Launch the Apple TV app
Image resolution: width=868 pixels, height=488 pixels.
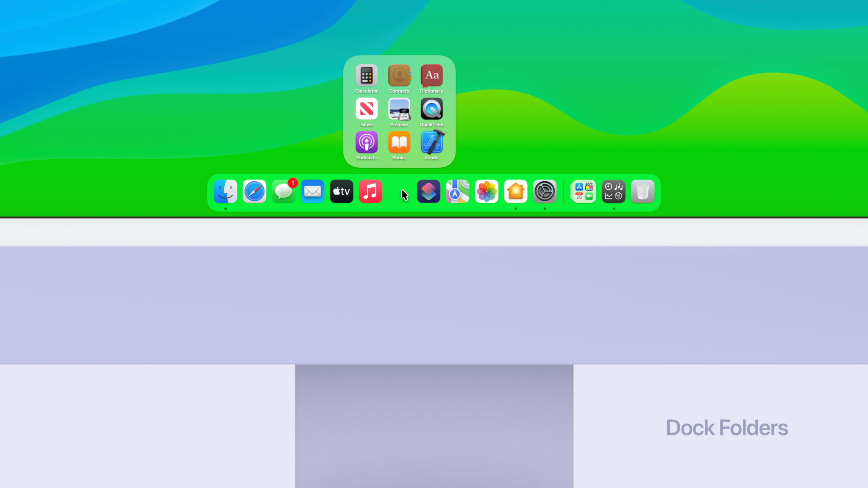(341, 191)
